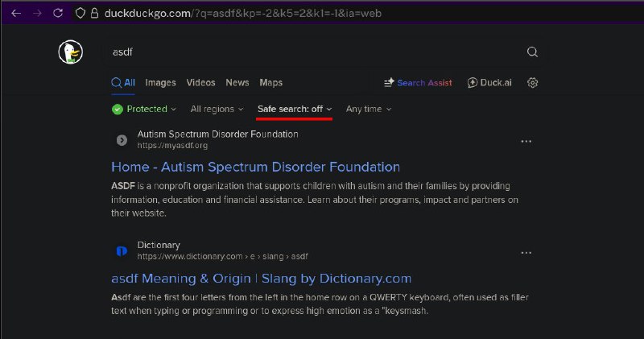Open asdf Meaning & Origin Dictionary.com result
Viewport: 644px width, 339px height.
click(x=261, y=279)
